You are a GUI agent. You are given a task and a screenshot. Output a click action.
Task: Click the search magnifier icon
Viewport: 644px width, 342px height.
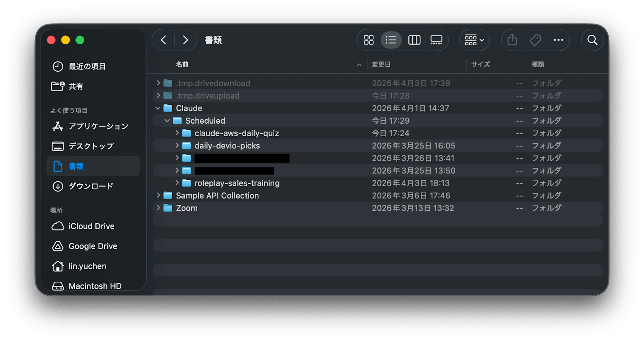[592, 40]
